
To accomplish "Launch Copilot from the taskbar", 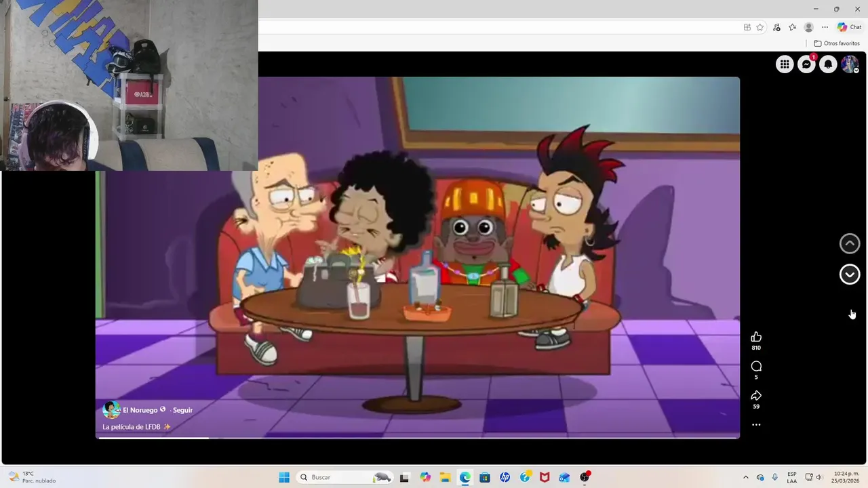I will point(425,477).
